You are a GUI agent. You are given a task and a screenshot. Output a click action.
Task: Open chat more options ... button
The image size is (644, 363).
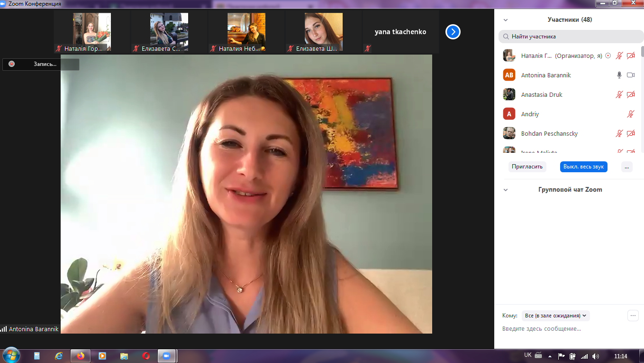633,316
